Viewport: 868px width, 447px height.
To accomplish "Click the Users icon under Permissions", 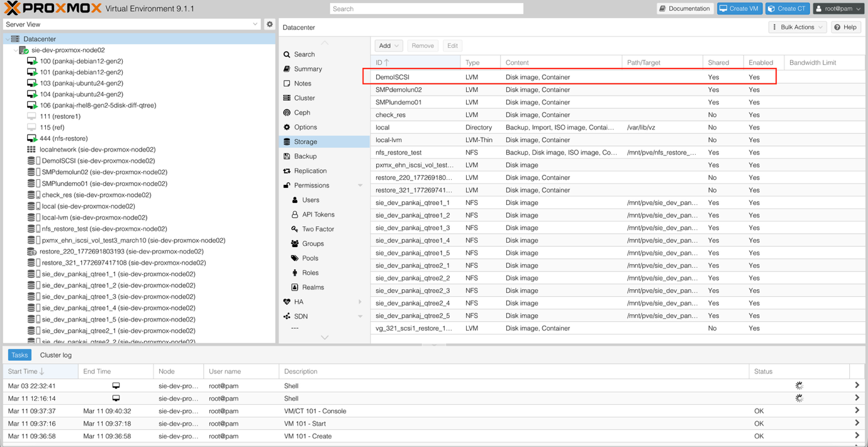I will coord(294,199).
